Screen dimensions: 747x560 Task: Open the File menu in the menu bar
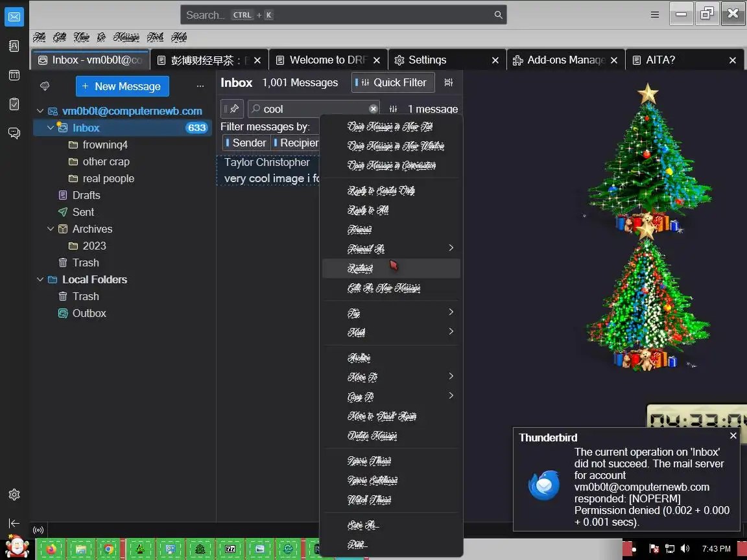tap(40, 37)
